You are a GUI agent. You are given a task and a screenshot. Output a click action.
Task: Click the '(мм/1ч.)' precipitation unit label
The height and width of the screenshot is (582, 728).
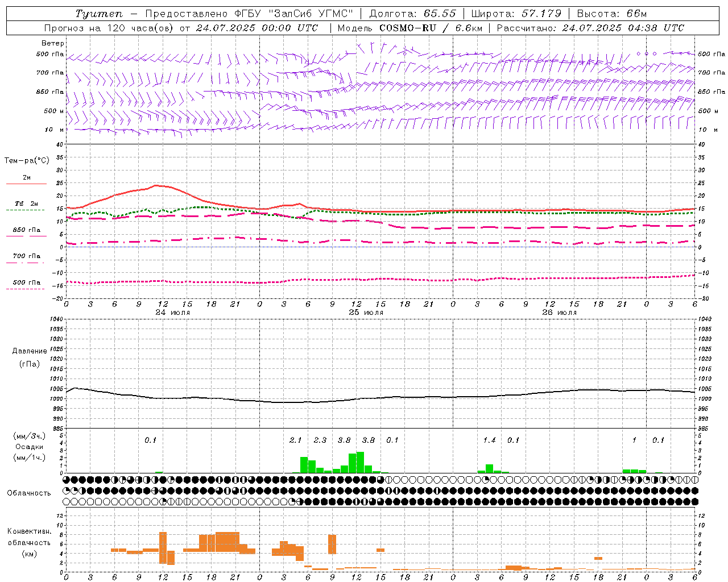coord(29,458)
